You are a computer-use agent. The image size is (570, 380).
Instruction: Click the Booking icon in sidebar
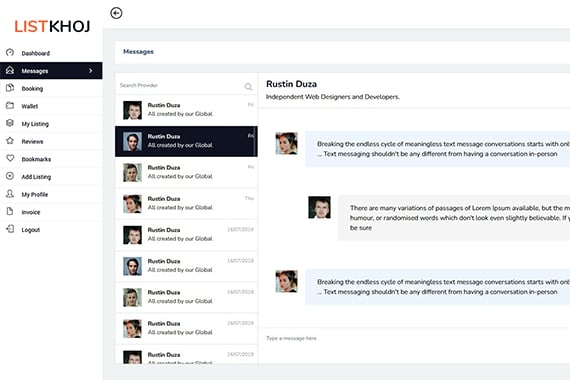tap(10, 88)
